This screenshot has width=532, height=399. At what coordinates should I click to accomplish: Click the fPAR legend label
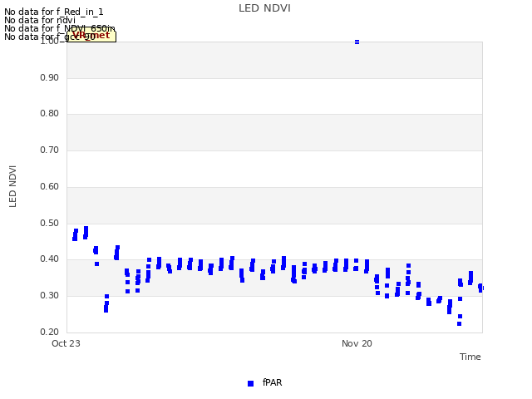pos(272,382)
